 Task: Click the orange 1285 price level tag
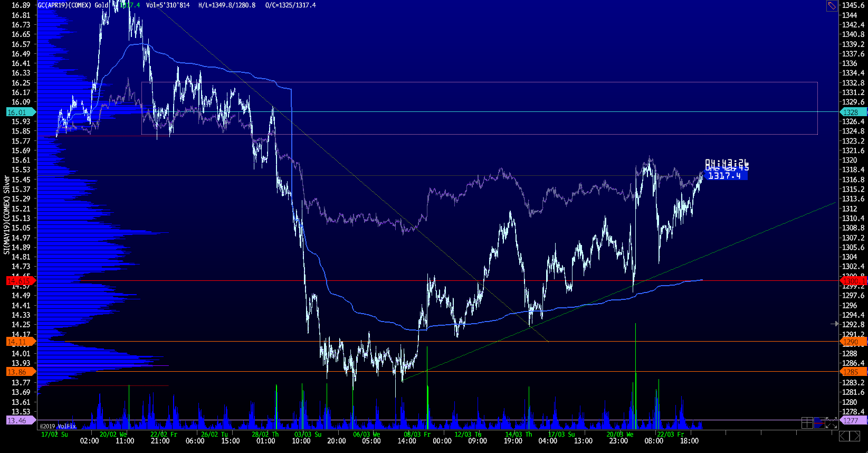[853, 372]
